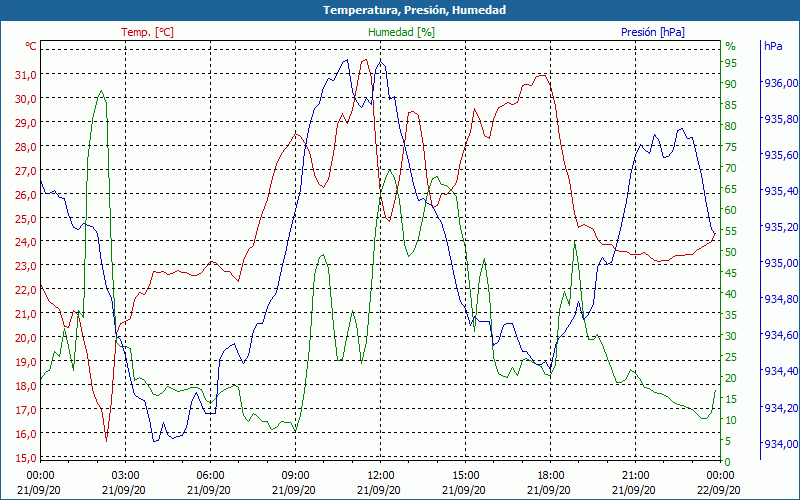Click the 06:00 time axis label
Screen dimensions: 800x500
210,476
